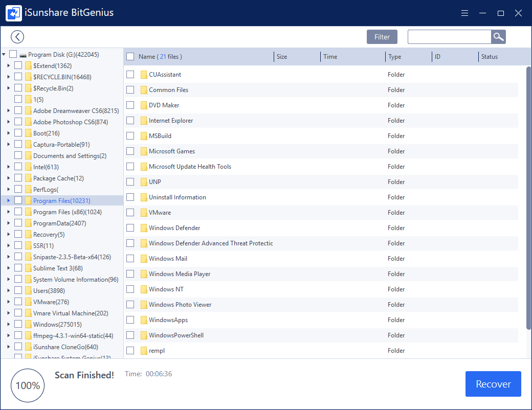This screenshot has height=410, width=532.
Task: Open the Package Cache(12) tree item
Action: click(x=58, y=178)
